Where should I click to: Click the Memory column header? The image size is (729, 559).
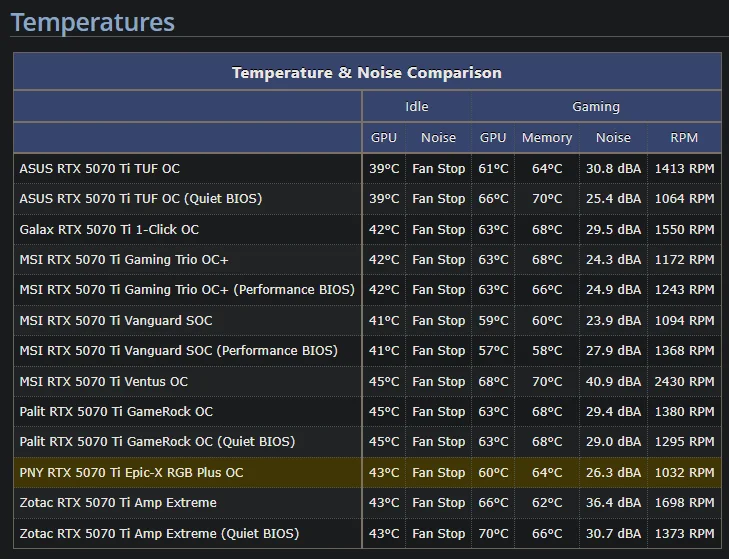(547, 138)
